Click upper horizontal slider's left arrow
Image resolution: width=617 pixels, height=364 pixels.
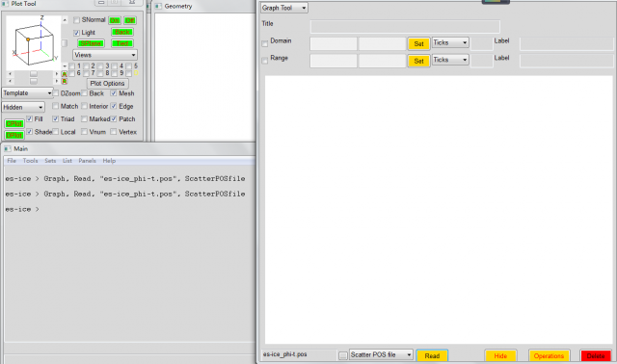click(x=10, y=74)
